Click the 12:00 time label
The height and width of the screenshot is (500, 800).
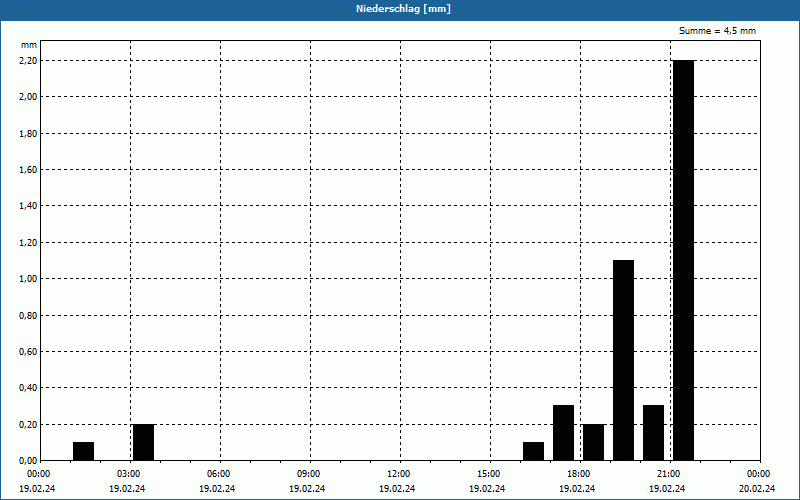coord(398,474)
